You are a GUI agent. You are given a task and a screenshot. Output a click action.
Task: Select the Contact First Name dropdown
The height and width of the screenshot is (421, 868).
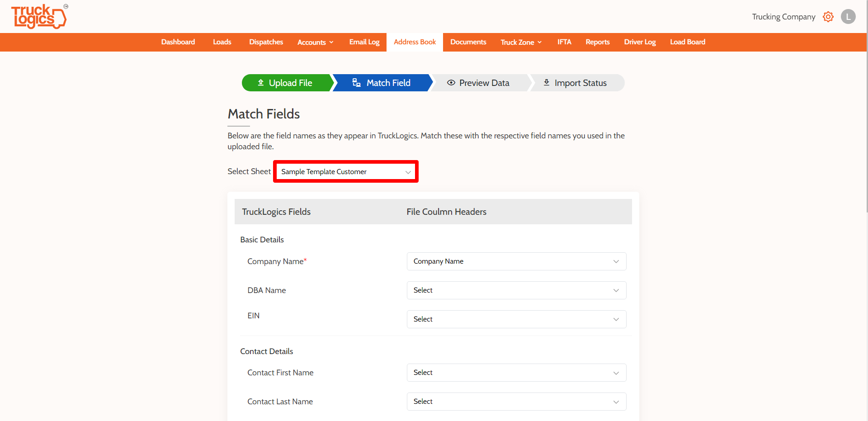point(516,373)
